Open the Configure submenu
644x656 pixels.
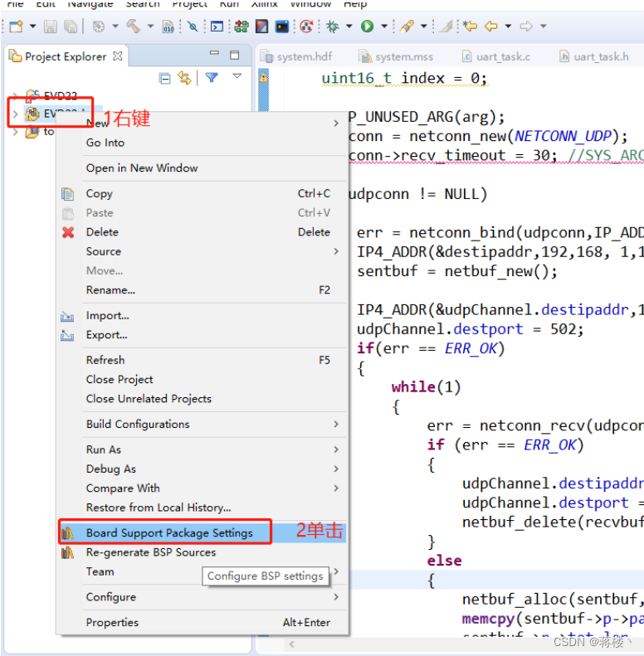click(202, 597)
